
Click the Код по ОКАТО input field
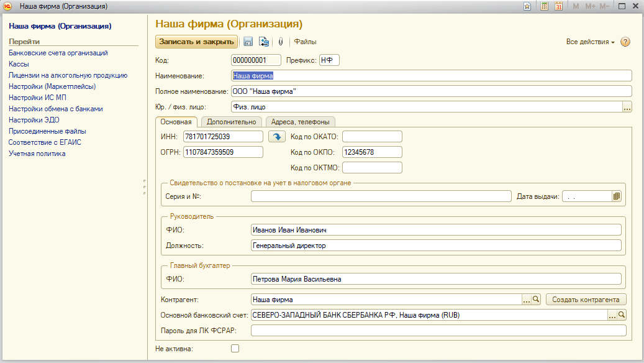[x=372, y=136]
